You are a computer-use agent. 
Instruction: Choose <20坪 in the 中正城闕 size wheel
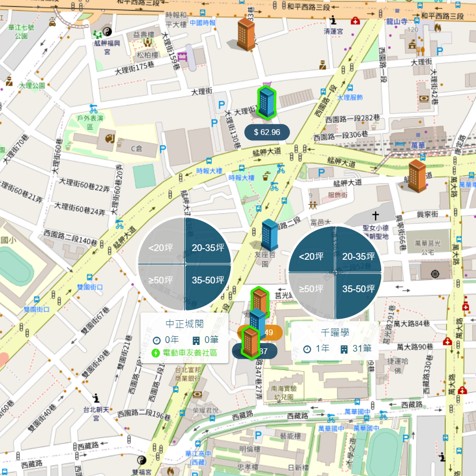pyautogui.click(x=161, y=248)
